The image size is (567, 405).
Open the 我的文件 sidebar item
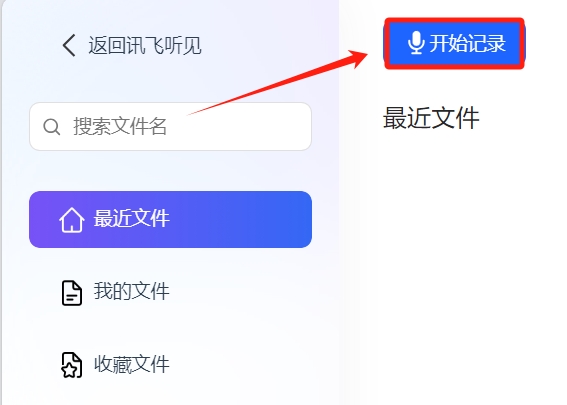coord(132,291)
